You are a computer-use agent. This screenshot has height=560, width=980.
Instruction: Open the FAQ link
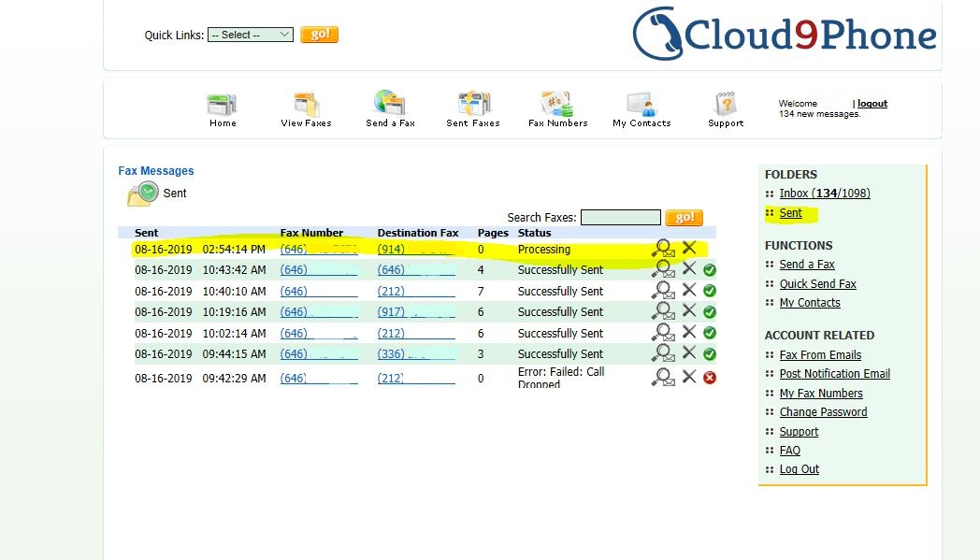[x=789, y=450]
